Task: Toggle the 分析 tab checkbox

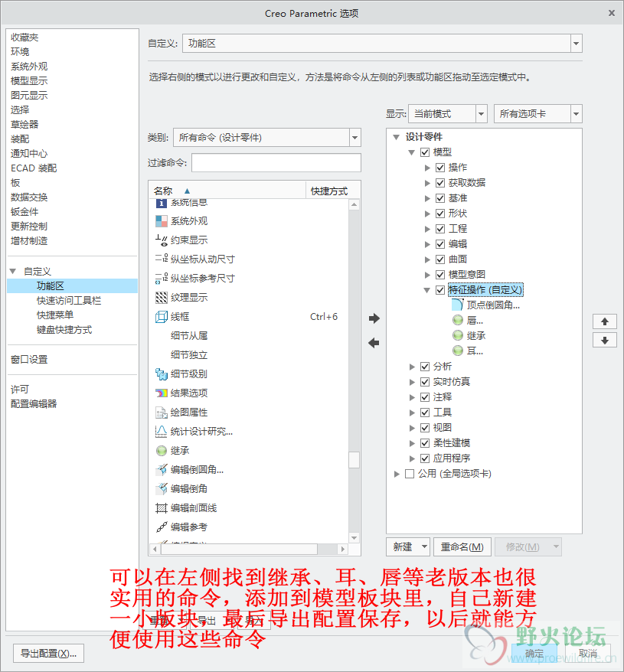Action: [x=425, y=367]
